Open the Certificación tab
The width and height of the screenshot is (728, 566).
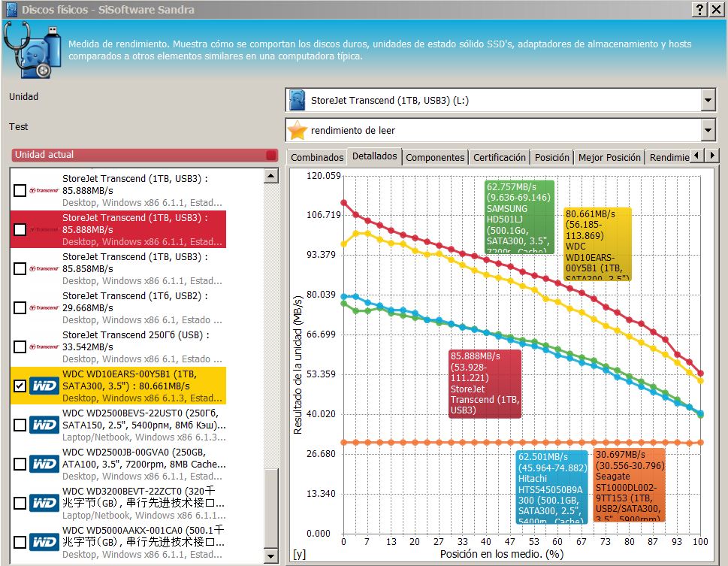(499, 157)
